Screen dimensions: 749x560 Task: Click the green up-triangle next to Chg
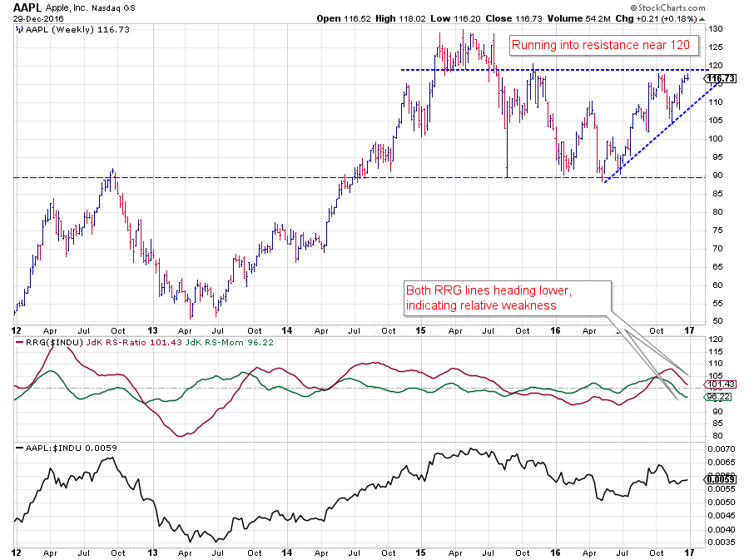(703, 17)
